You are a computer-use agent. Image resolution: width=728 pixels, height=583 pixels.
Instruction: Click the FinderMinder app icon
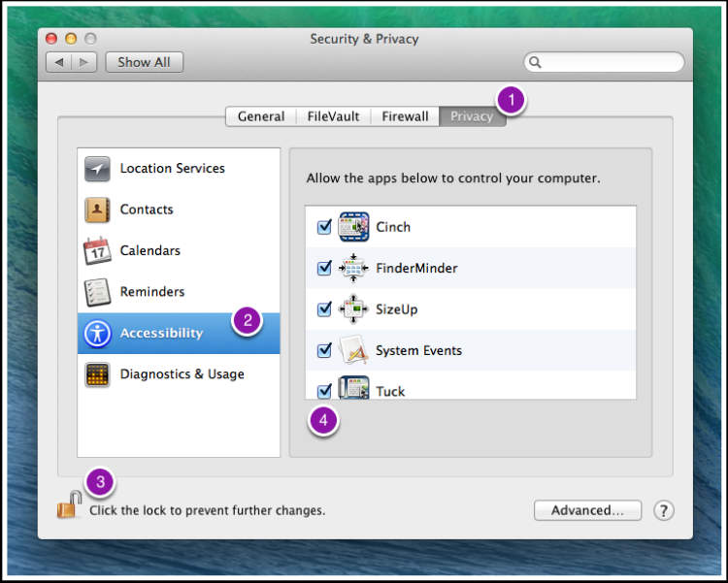pos(353,268)
